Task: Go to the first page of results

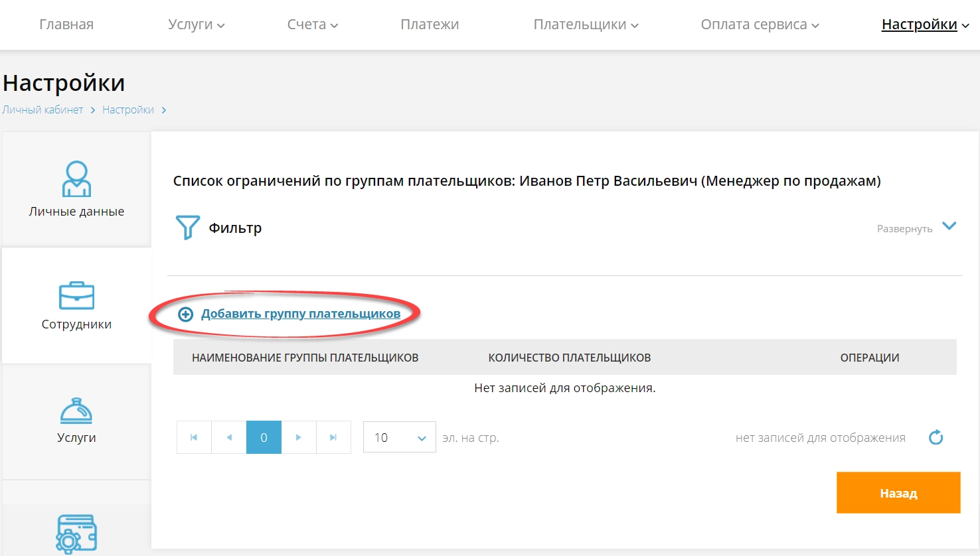Action: point(194,437)
